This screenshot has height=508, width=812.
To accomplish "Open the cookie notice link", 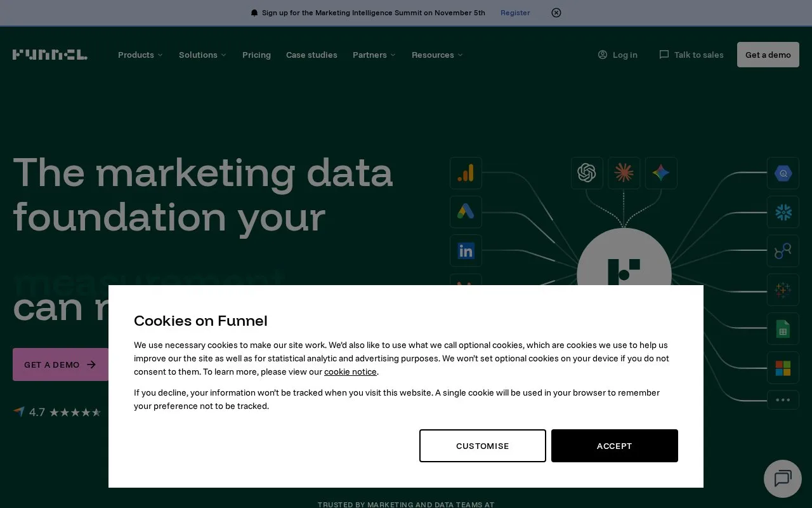I will click(x=350, y=372).
